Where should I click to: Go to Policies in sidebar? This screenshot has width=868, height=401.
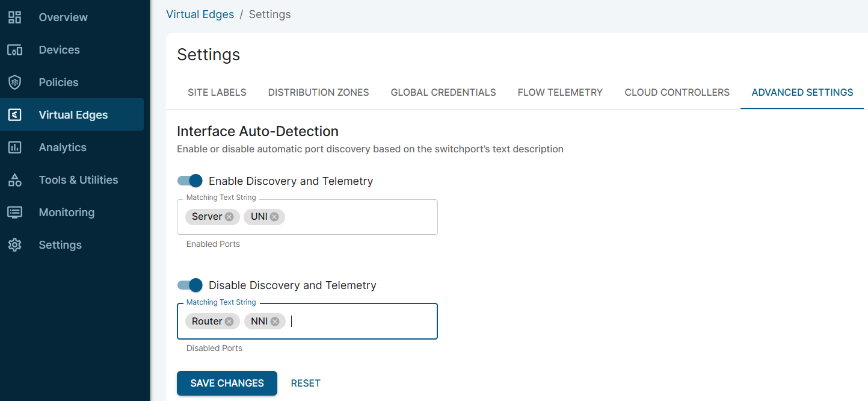click(x=72, y=82)
